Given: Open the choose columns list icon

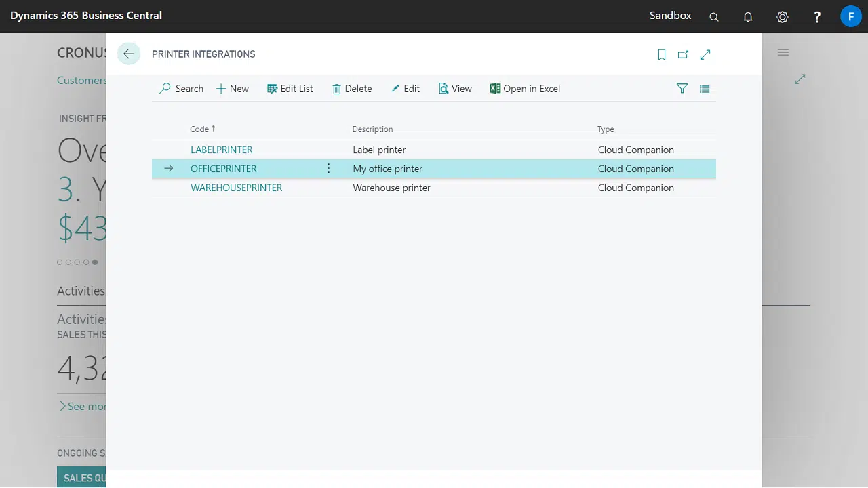Looking at the screenshot, I should pos(705,89).
